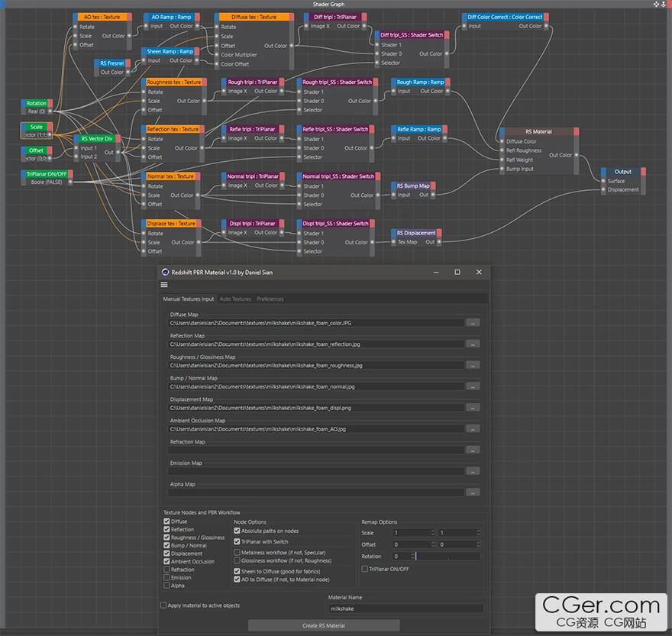Click the second Offset value stepper arrows

[478, 544]
